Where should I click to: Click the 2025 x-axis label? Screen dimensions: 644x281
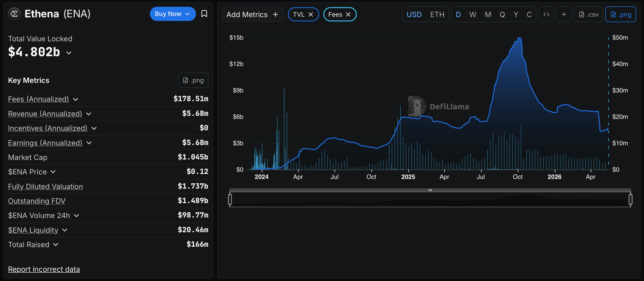[408, 177]
